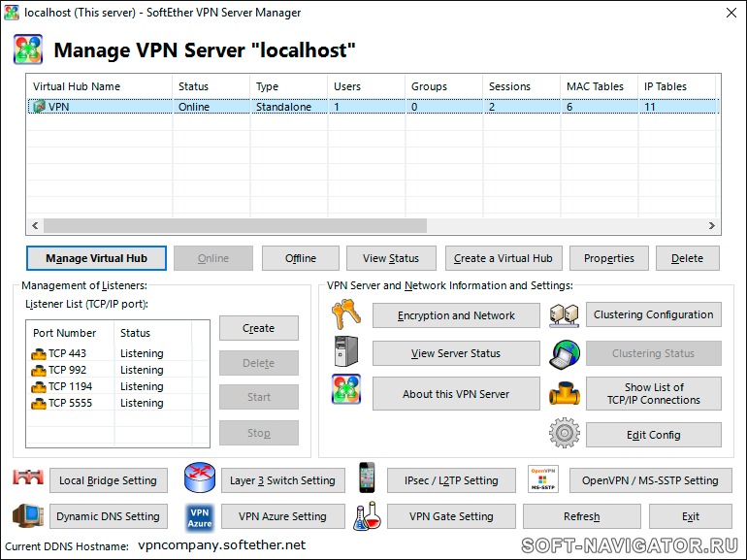747x560 pixels.
Task: Sort by Virtual Hub Name column header
Action: pos(100,86)
